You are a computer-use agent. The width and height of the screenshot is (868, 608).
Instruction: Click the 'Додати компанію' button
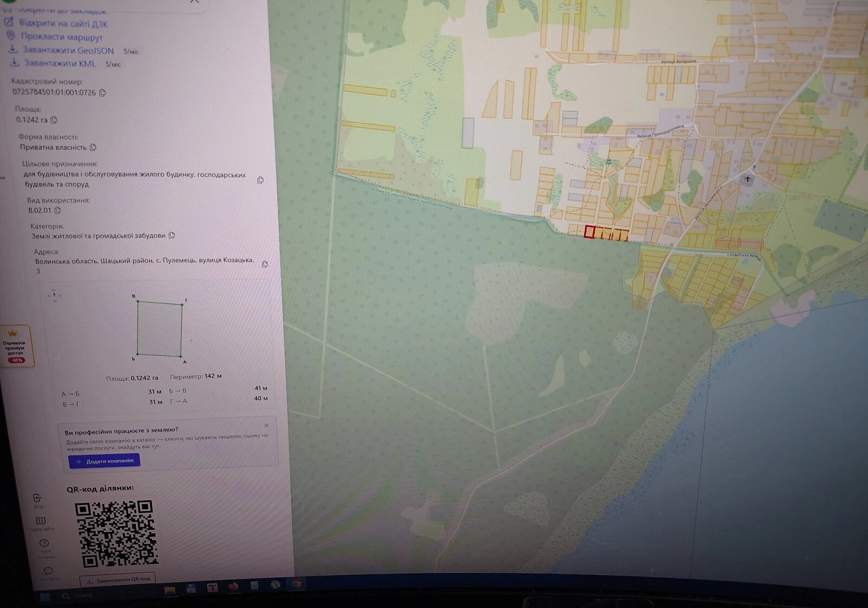coord(105,461)
